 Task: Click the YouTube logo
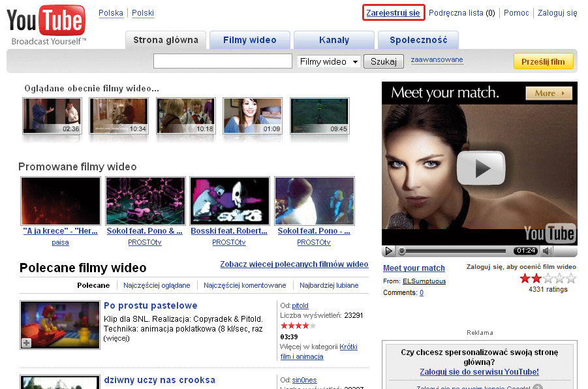pos(46,25)
